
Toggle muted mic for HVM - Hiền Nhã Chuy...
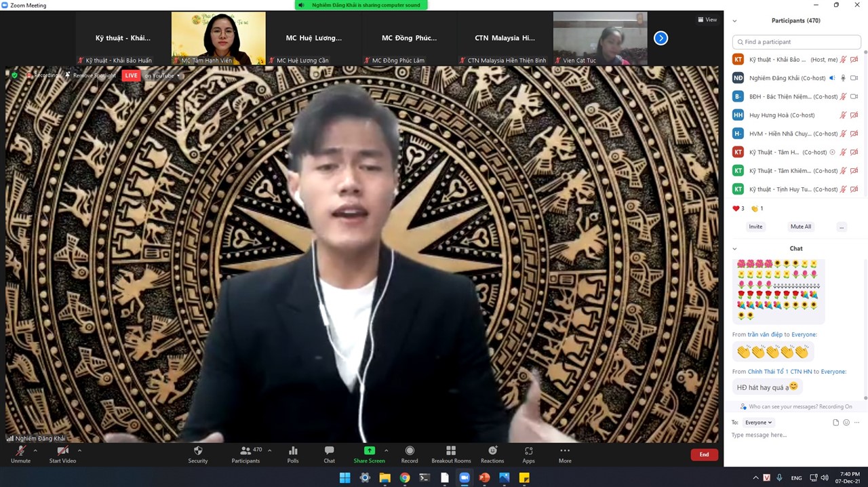[x=844, y=134]
